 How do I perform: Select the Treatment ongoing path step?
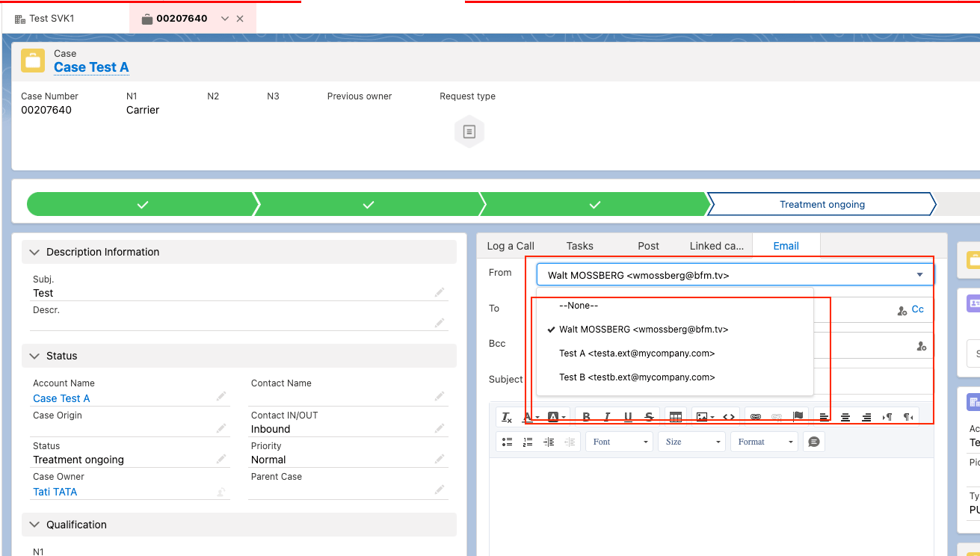click(x=822, y=204)
